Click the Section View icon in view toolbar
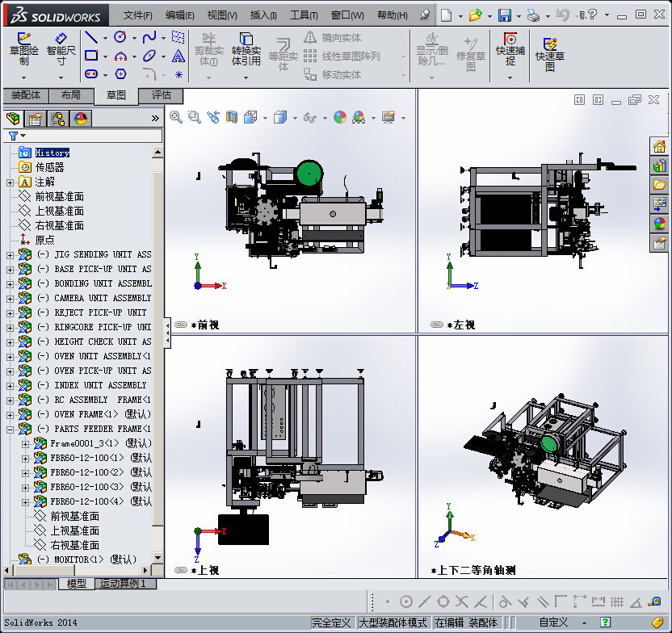 point(232,117)
